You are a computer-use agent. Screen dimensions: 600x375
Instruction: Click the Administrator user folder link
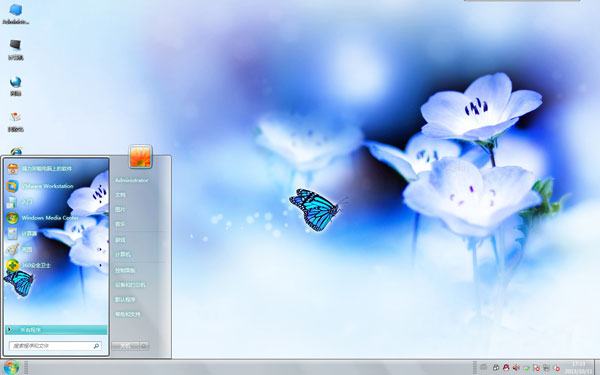(131, 180)
